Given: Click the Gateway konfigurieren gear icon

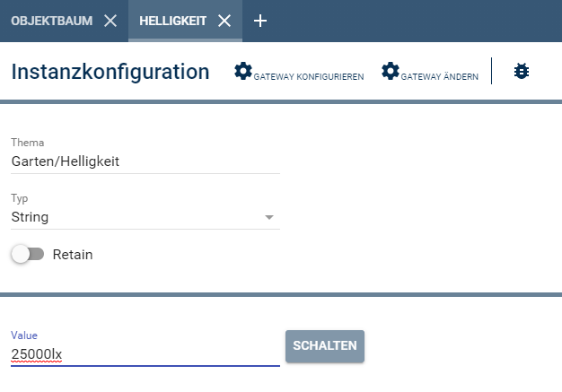Looking at the screenshot, I should pos(242,71).
